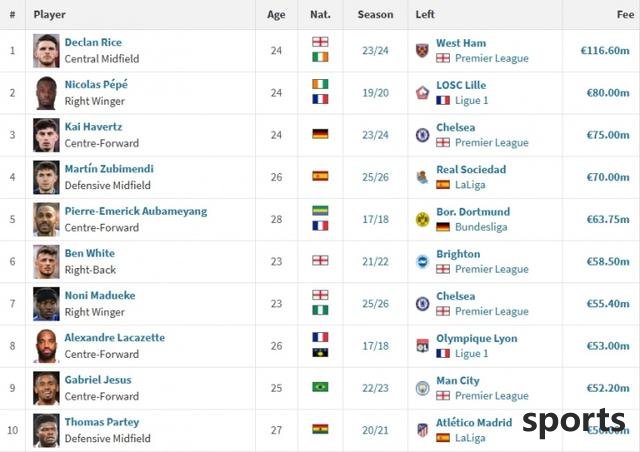Screen dimensions: 640x452
Task: Click the Man City club crest
Action: [x=422, y=388]
